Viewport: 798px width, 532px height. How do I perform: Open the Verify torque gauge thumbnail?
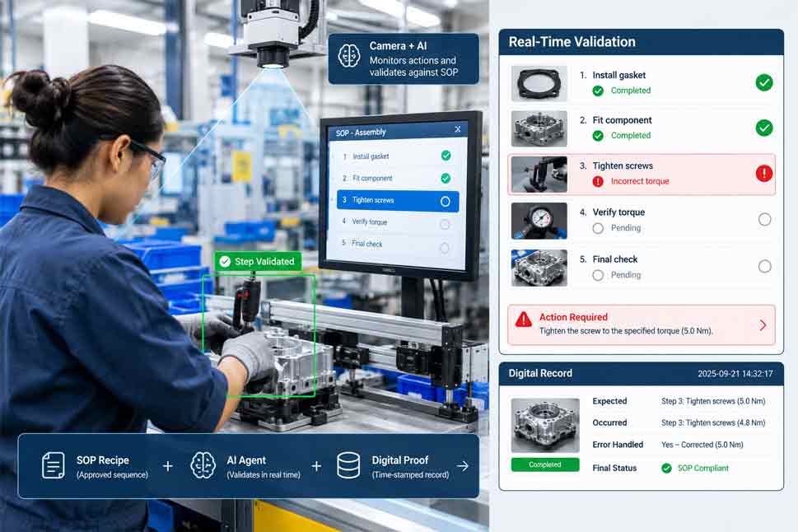click(x=539, y=221)
